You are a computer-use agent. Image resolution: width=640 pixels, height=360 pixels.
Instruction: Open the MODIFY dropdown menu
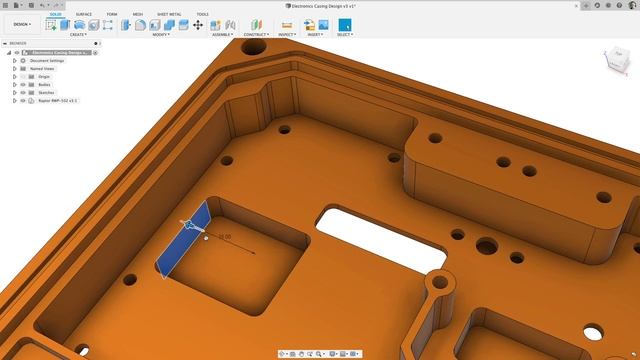point(161,35)
